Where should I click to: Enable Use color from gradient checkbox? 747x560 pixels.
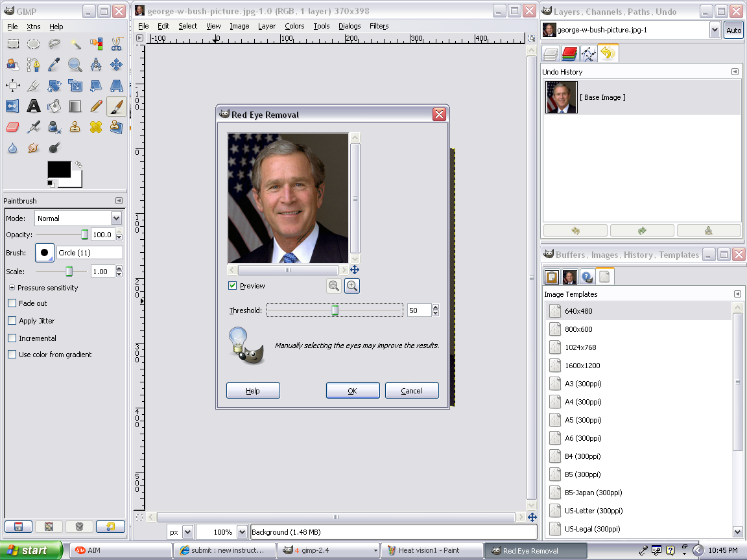point(12,355)
